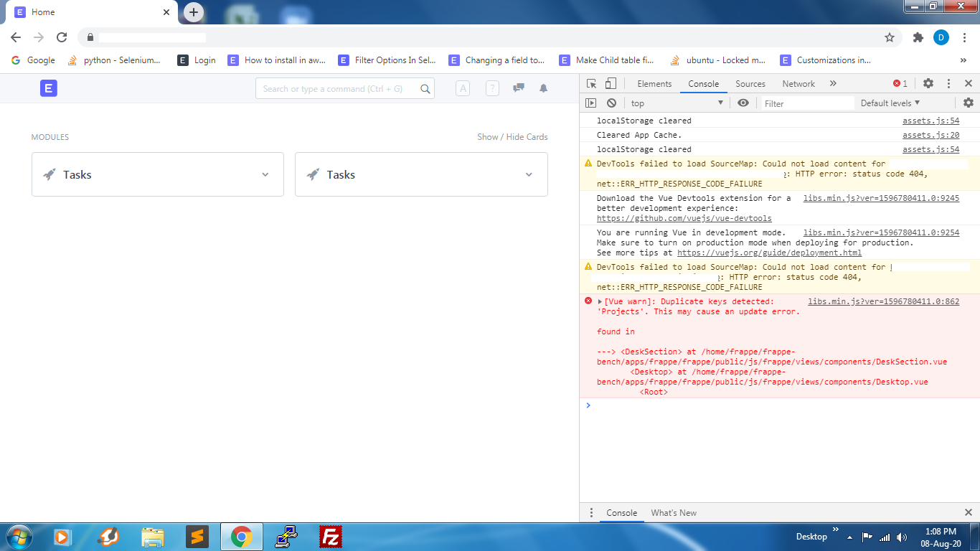The height and width of the screenshot is (551, 980).
Task: Select the What's New drawer tab
Action: pos(674,513)
